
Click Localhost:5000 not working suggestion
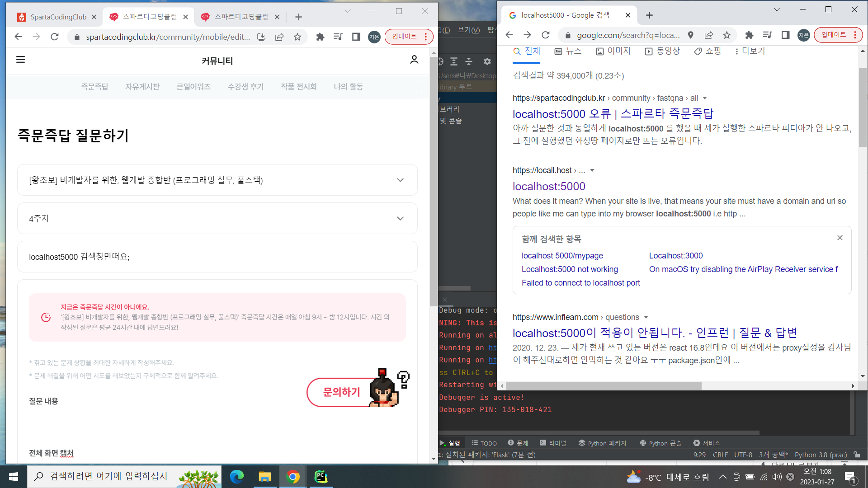click(570, 269)
